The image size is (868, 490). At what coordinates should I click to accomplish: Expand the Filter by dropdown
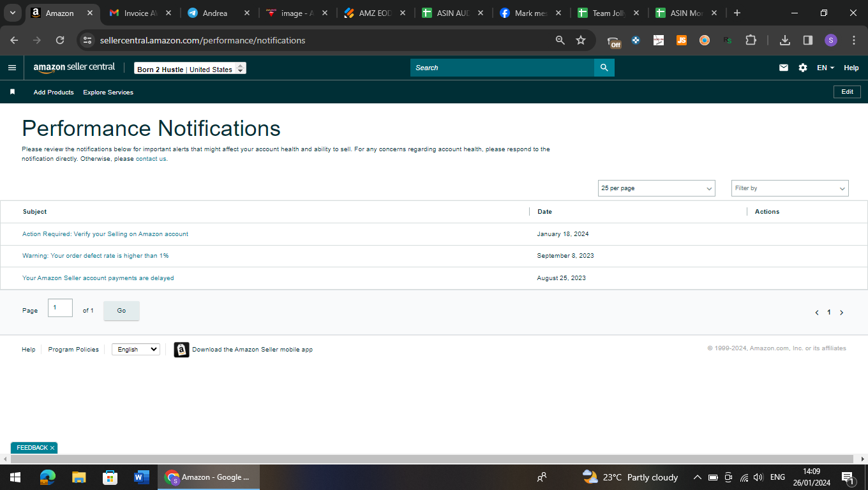[x=790, y=188]
